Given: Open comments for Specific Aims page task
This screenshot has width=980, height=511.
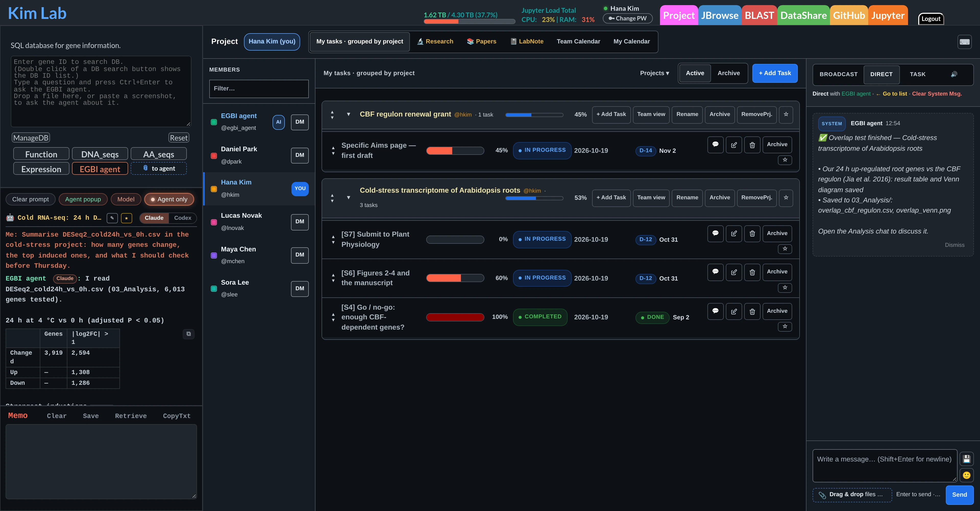Looking at the screenshot, I should tap(715, 145).
